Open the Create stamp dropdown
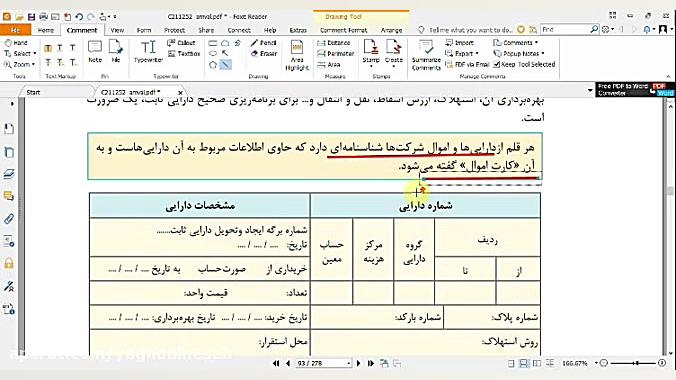Viewport: 676px width, 380px height. 394,54
